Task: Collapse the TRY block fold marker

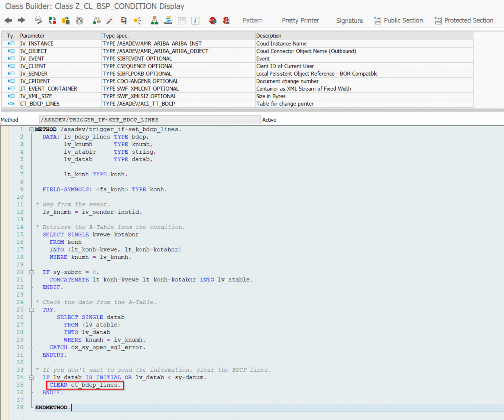Action: [x=31, y=310]
